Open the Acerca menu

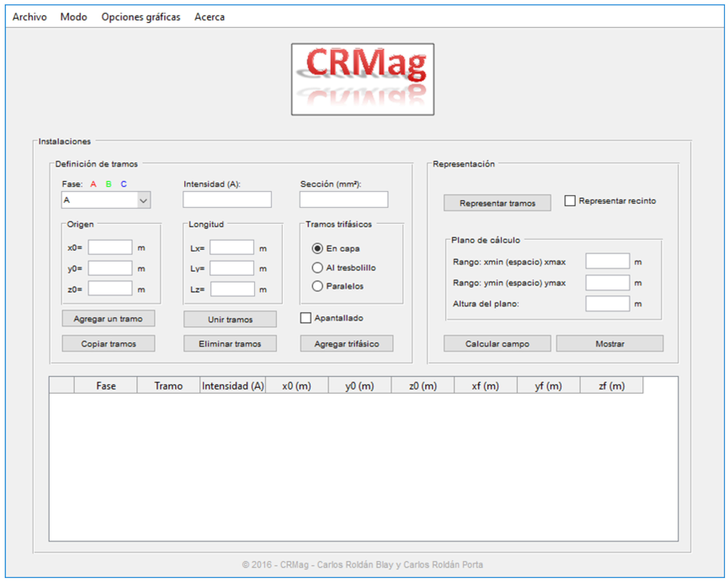point(209,17)
